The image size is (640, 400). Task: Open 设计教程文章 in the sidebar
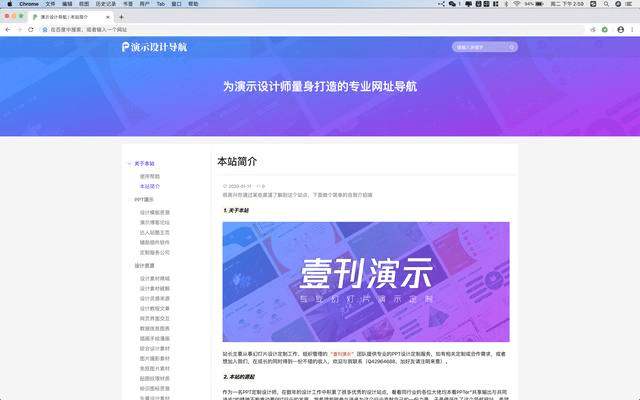click(x=154, y=309)
